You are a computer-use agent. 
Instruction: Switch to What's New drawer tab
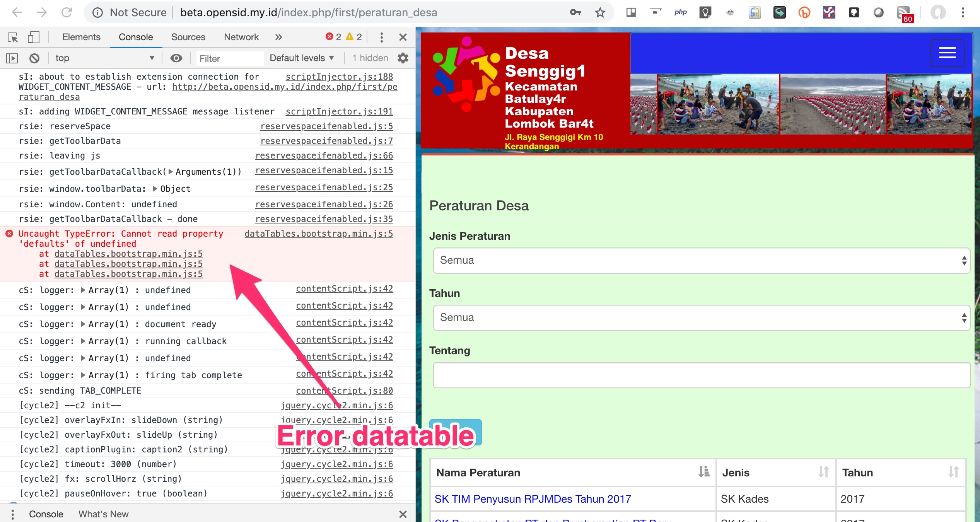[103, 514]
